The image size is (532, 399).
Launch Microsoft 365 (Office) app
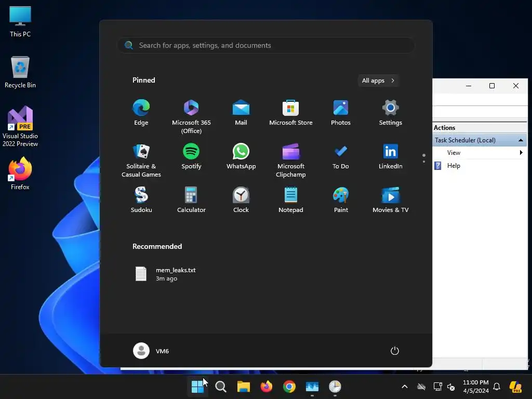(191, 117)
